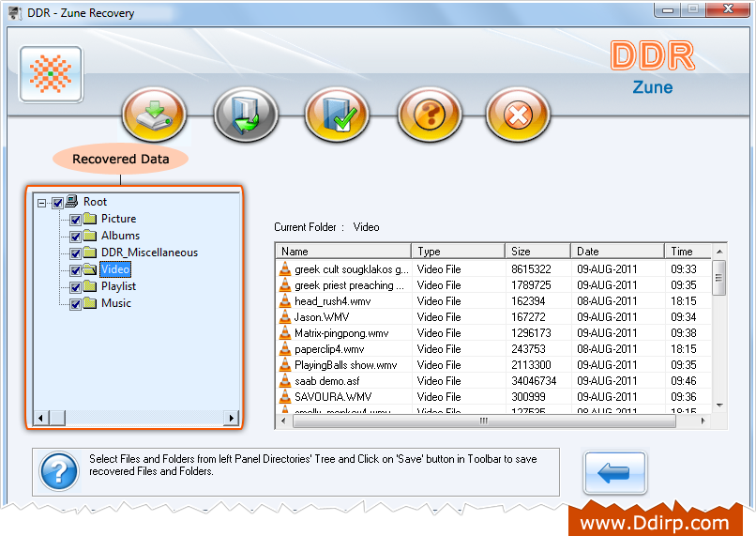Select the Music tree item
Image resolution: width=756 pixels, height=536 pixels.
(116, 303)
